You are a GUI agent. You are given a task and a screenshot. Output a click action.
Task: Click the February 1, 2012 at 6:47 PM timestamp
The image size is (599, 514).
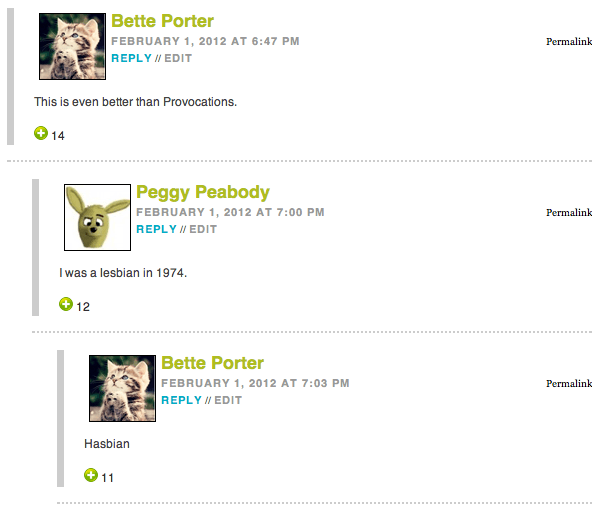(x=206, y=41)
